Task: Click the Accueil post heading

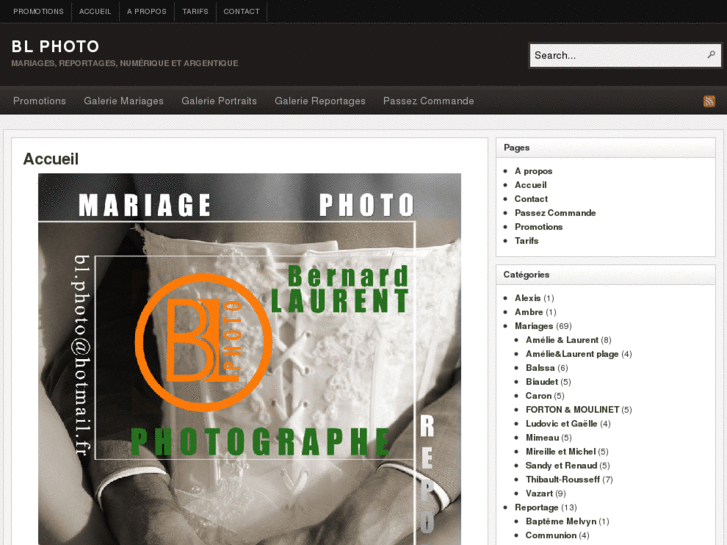Action: click(51, 159)
